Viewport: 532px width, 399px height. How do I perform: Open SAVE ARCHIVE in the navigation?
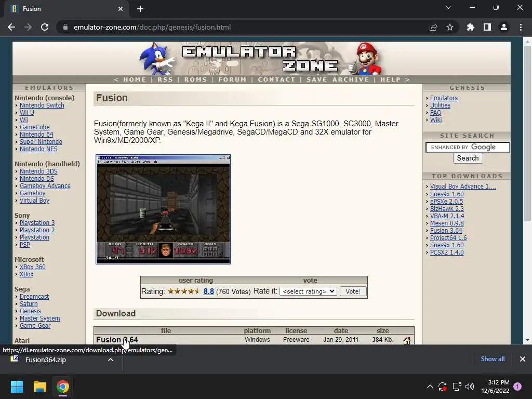pyautogui.click(x=338, y=79)
